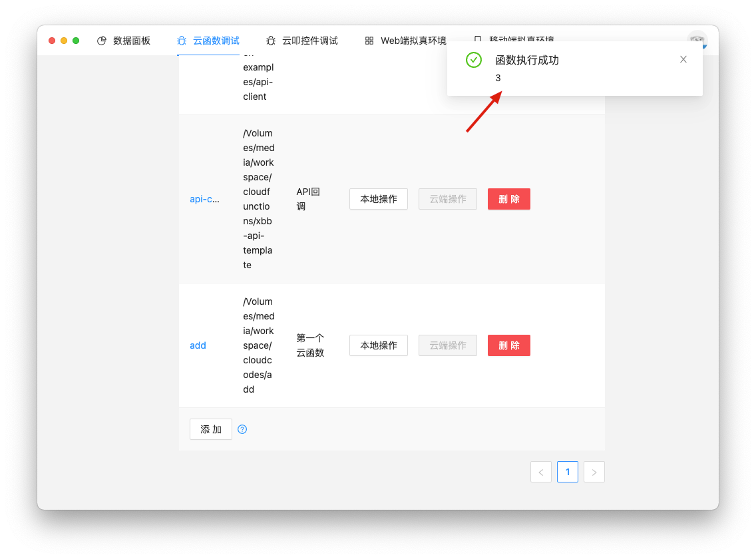Screen dimensions: 756x559
Task: Go to the previous page arrow
Action: [540, 472]
